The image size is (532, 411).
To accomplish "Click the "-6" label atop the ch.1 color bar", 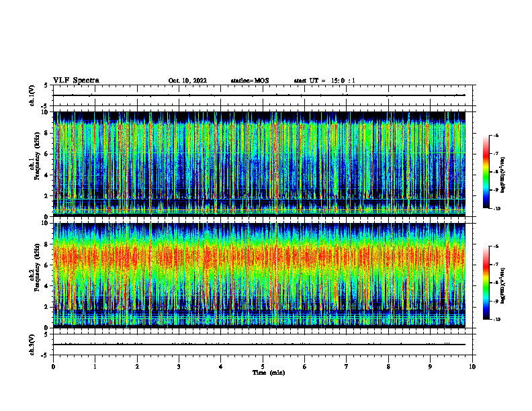I will (496, 135).
